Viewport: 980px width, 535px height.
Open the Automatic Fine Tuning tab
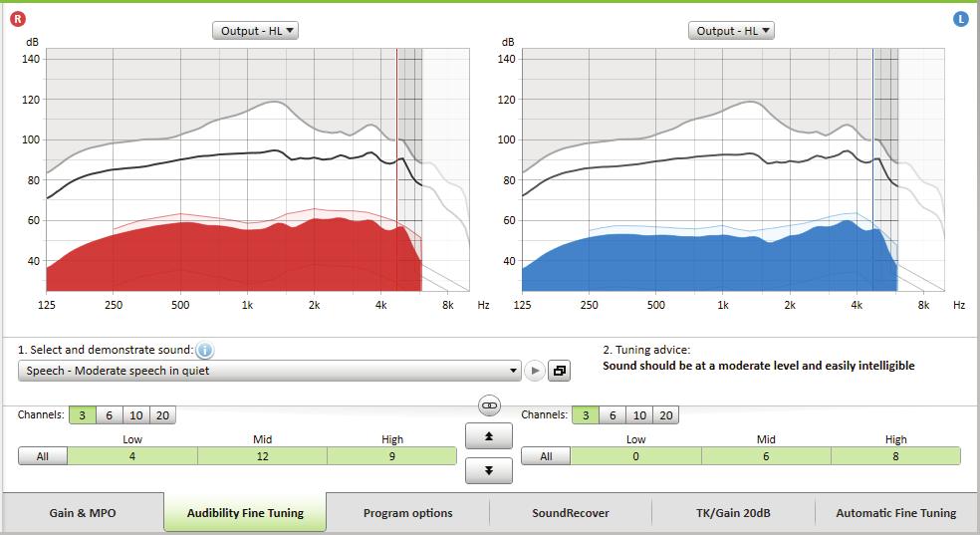point(895,512)
